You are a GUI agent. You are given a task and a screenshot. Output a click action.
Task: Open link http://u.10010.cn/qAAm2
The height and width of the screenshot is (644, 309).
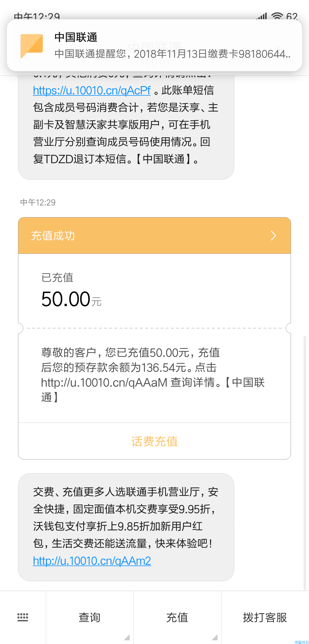tap(92, 561)
